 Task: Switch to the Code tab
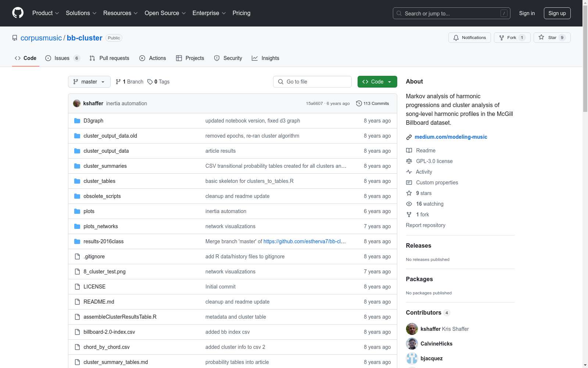26,58
